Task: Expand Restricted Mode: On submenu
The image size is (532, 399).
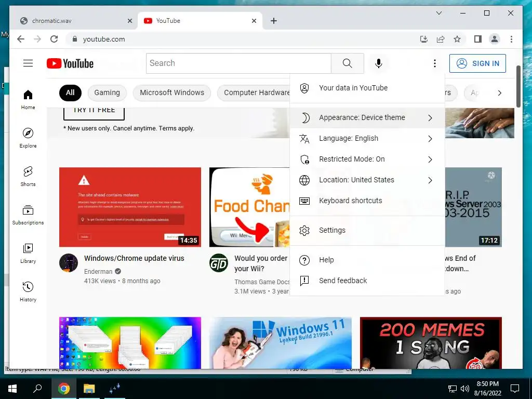Action: [367, 159]
